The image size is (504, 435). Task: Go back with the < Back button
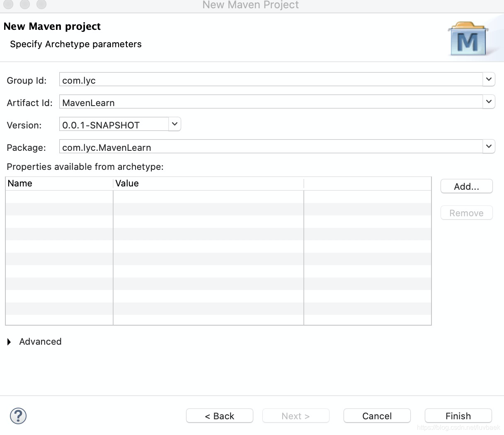pos(220,416)
